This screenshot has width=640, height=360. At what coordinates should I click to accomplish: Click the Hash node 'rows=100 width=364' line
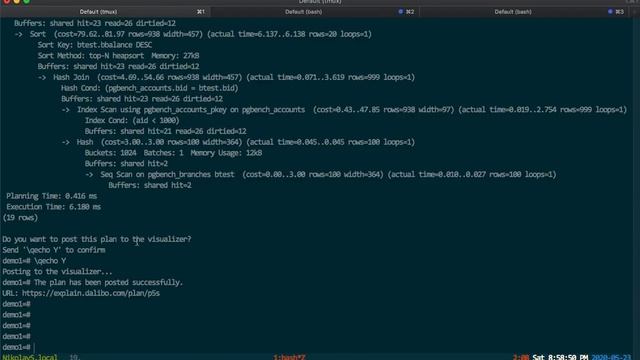pos(238,142)
